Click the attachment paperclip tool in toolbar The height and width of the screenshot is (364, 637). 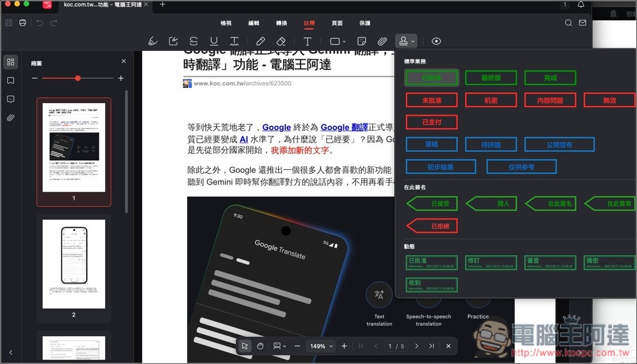tap(382, 41)
